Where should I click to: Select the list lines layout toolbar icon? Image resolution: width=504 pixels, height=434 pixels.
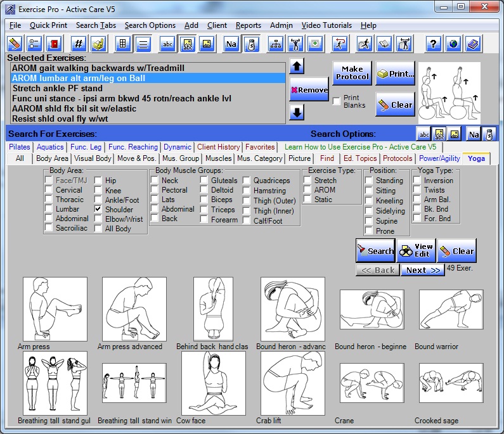[143, 44]
